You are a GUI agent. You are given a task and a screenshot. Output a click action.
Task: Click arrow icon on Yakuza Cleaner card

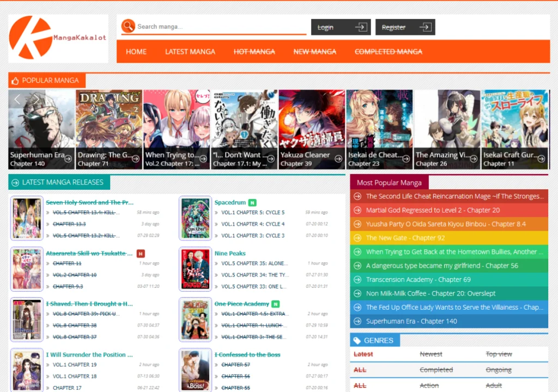pyautogui.click(x=338, y=159)
